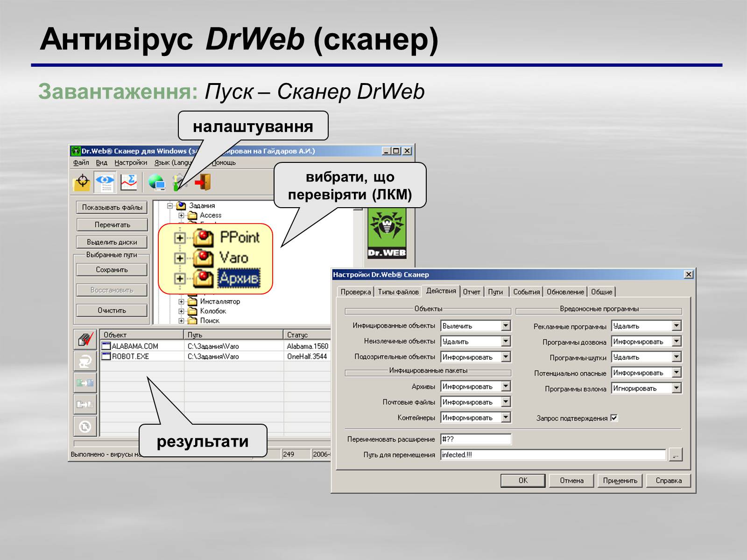
Task: Switch to the Проверка tab
Action: click(356, 292)
